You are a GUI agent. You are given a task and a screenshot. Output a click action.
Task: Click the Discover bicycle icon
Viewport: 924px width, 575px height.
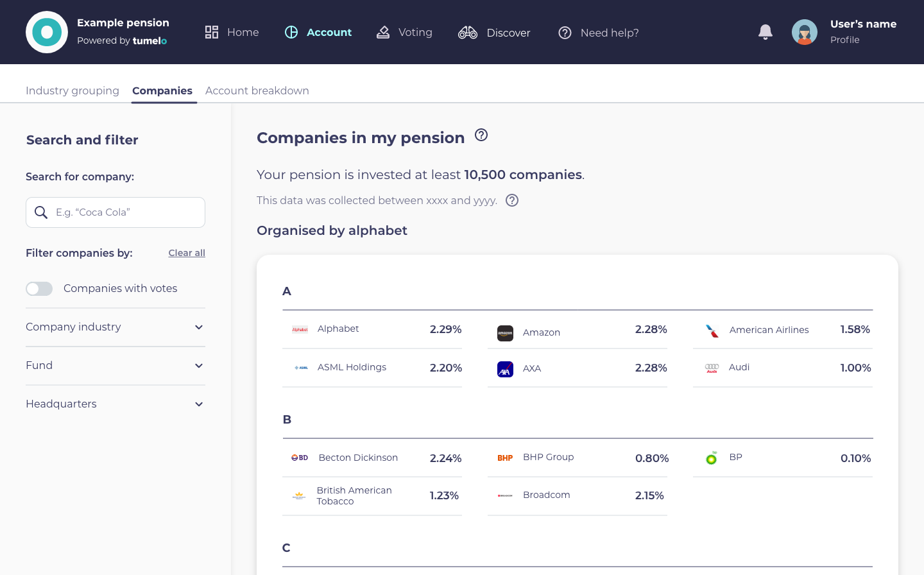(x=468, y=32)
